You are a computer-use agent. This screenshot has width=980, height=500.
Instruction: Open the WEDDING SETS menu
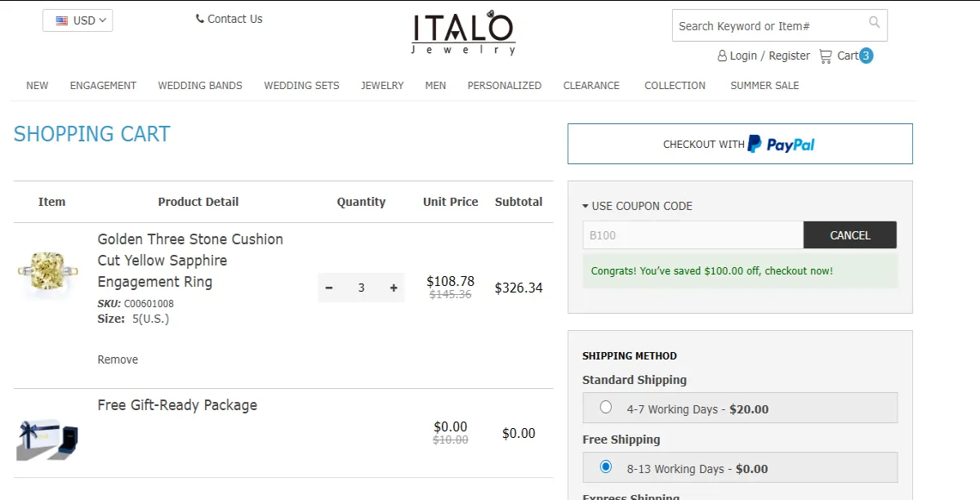[301, 85]
